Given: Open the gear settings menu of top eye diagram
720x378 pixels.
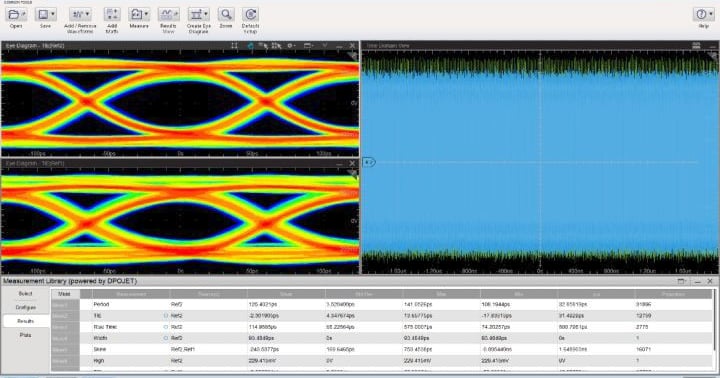Looking at the screenshot, I should tap(291, 45).
